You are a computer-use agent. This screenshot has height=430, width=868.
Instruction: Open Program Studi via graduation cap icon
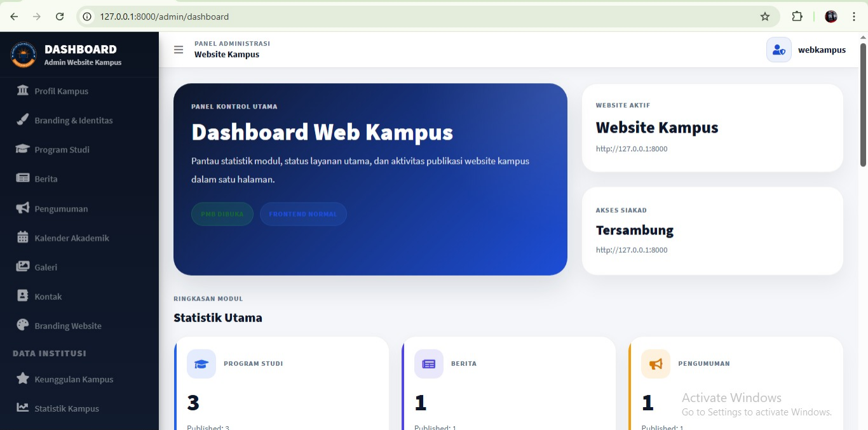(22, 149)
